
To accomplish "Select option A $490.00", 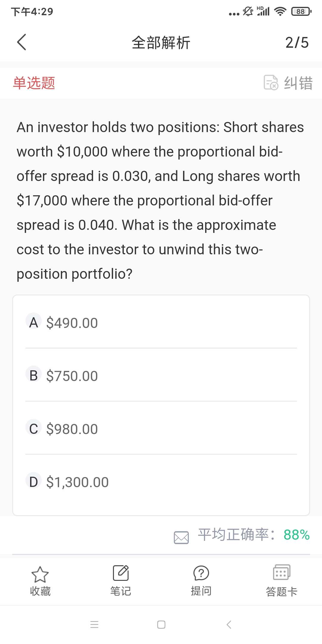I will tap(72, 323).
